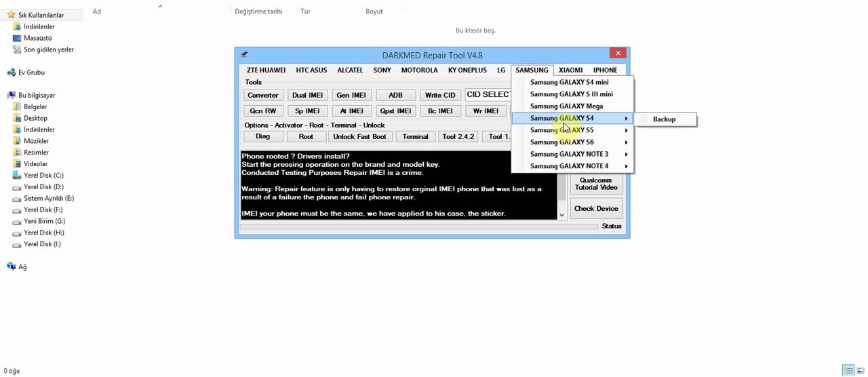Image resolution: width=868 pixels, height=377 pixels.
Task: Click the Sp IMEI button
Action: coord(307,111)
